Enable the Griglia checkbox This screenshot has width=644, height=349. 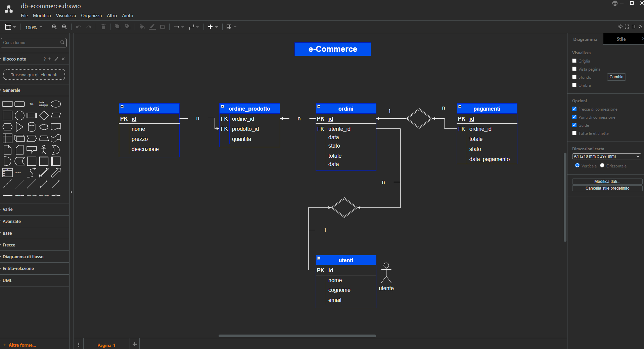[574, 61]
